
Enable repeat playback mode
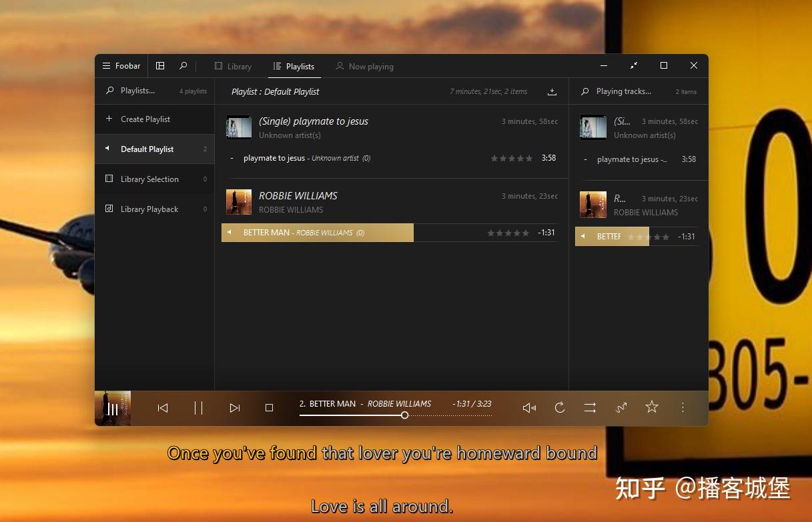560,407
